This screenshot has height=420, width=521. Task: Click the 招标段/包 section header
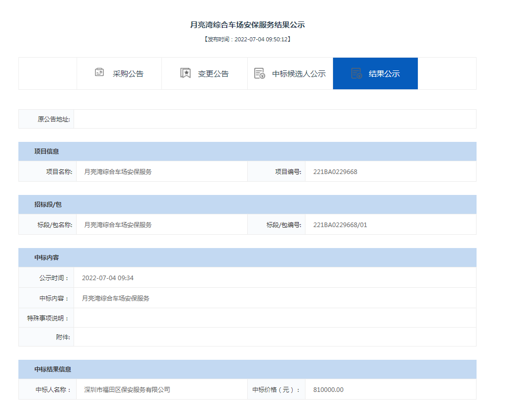248,205
